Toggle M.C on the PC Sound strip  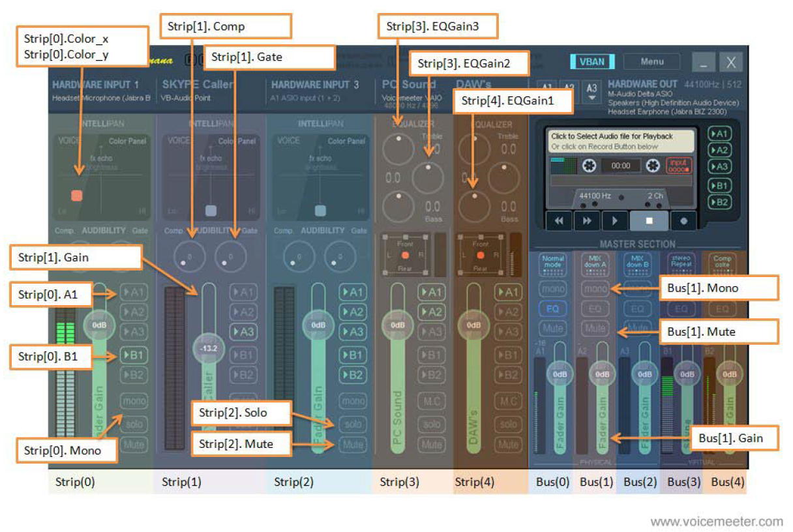point(432,402)
